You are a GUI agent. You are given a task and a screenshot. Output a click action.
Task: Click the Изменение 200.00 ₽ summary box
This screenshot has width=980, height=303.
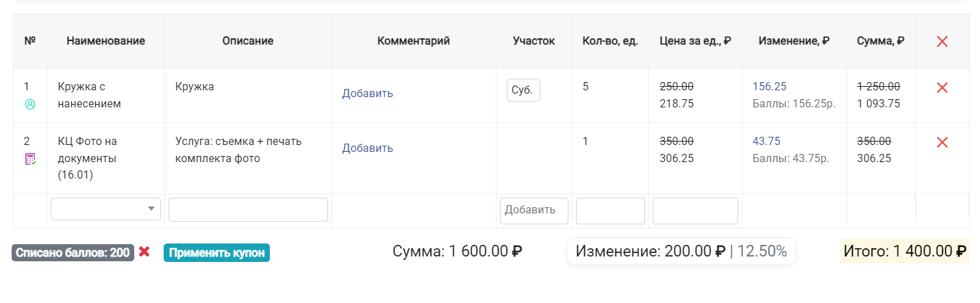click(681, 251)
